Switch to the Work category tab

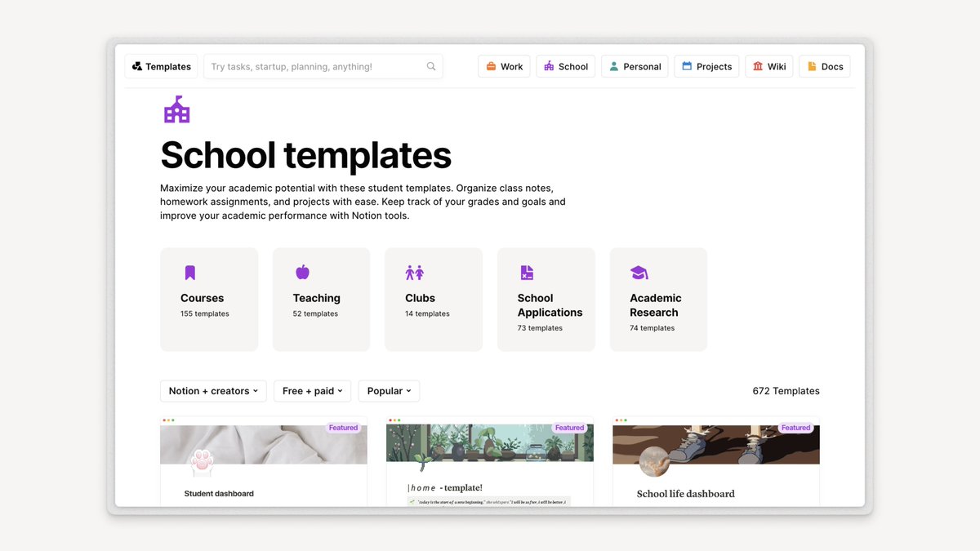504,67
